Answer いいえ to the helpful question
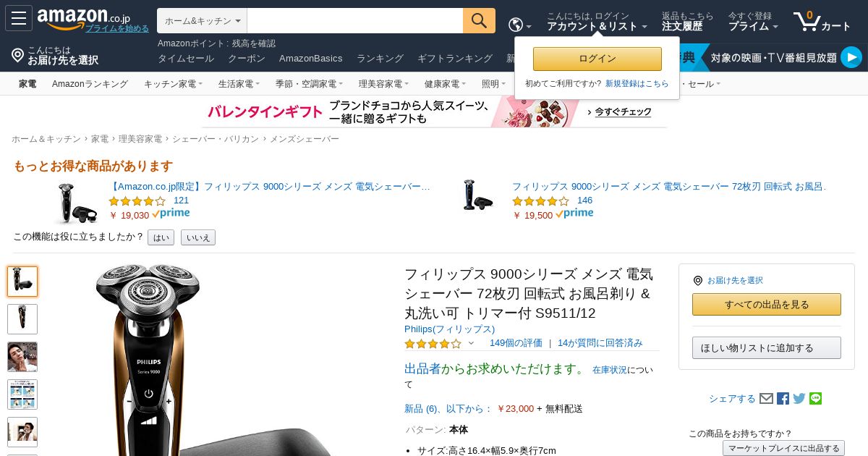Screen dimensions: 868x456 point(198,237)
